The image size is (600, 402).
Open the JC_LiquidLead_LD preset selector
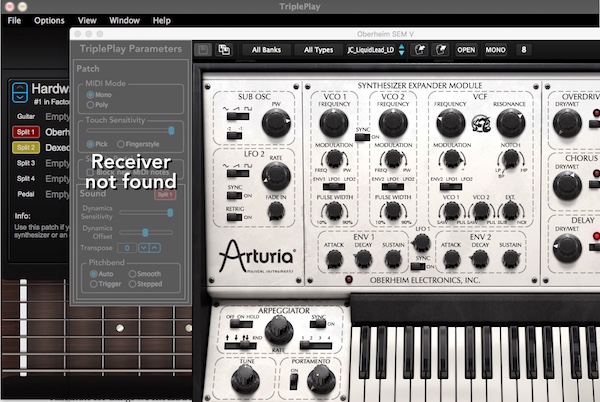(371, 50)
